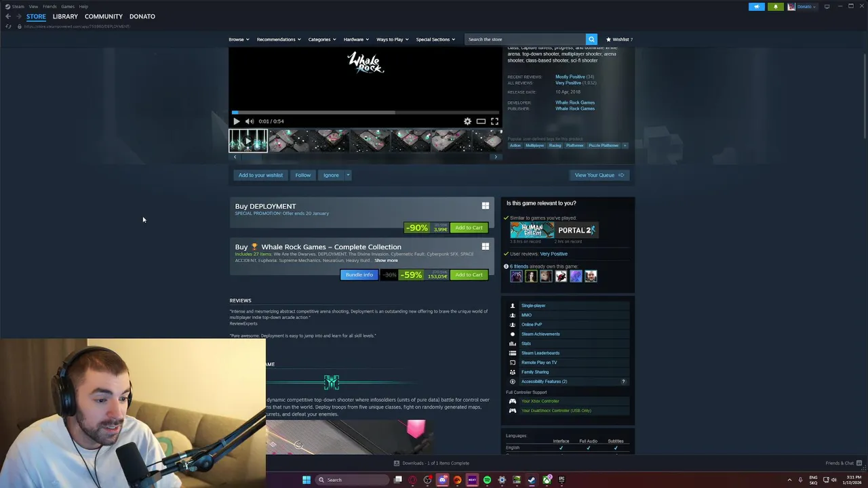Show more bundle items
The height and width of the screenshot is (488, 868).
386,260
